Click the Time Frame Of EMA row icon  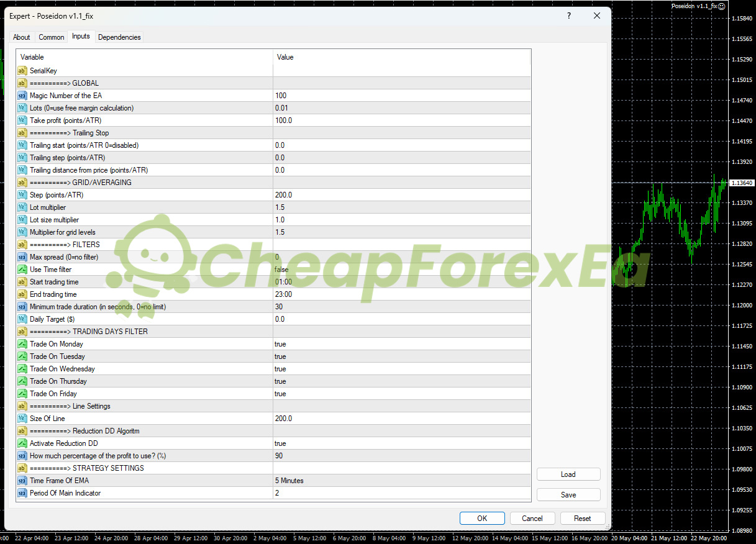pyautogui.click(x=22, y=481)
